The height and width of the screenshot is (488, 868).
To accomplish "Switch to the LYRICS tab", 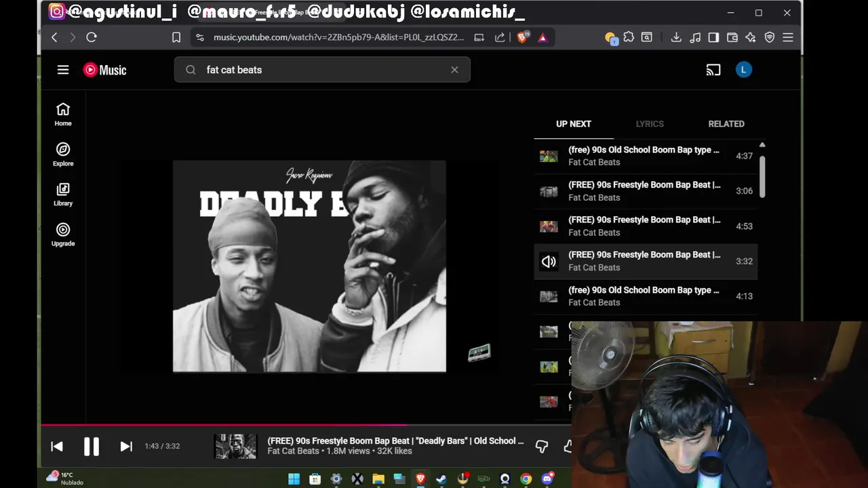I will pyautogui.click(x=650, y=124).
